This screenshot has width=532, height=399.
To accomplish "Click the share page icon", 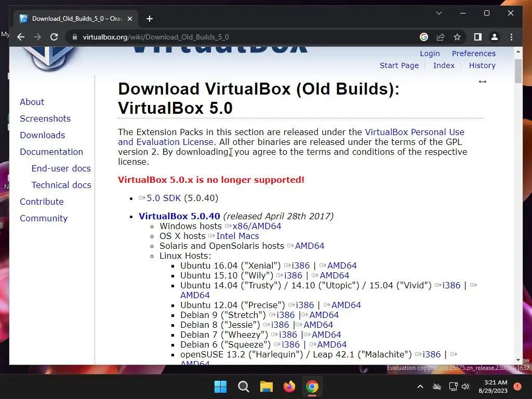I will pyautogui.click(x=441, y=37).
